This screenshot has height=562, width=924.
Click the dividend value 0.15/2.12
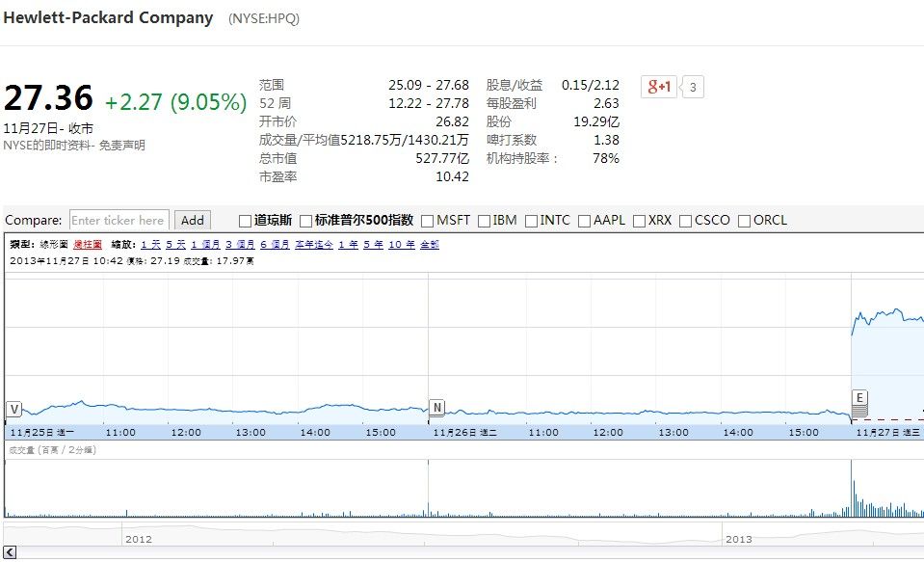tap(591, 85)
